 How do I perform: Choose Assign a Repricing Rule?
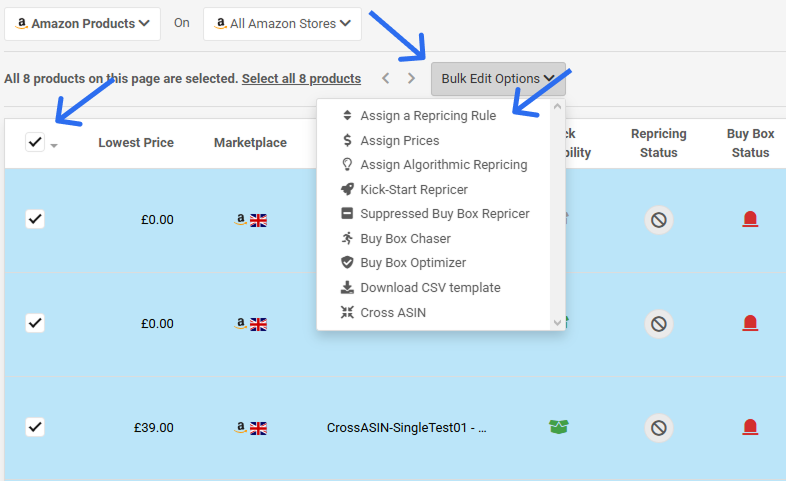[x=428, y=116]
